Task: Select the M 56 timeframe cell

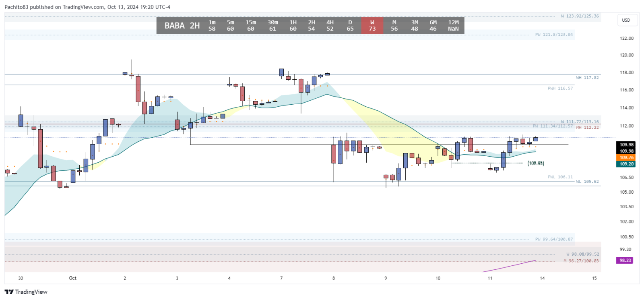Action: 394,25
